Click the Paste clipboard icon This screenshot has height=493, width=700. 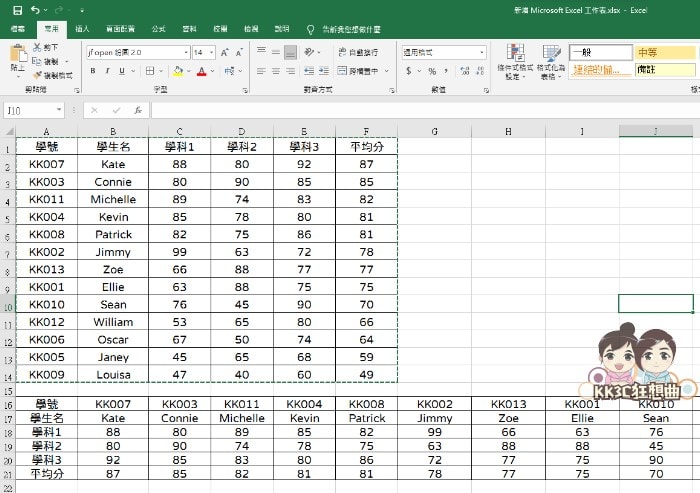[18, 54]
